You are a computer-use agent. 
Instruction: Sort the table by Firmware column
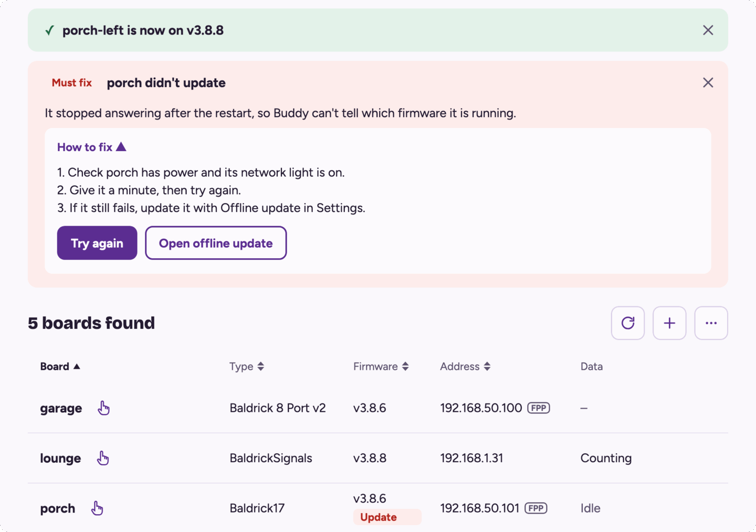[381, 367]
